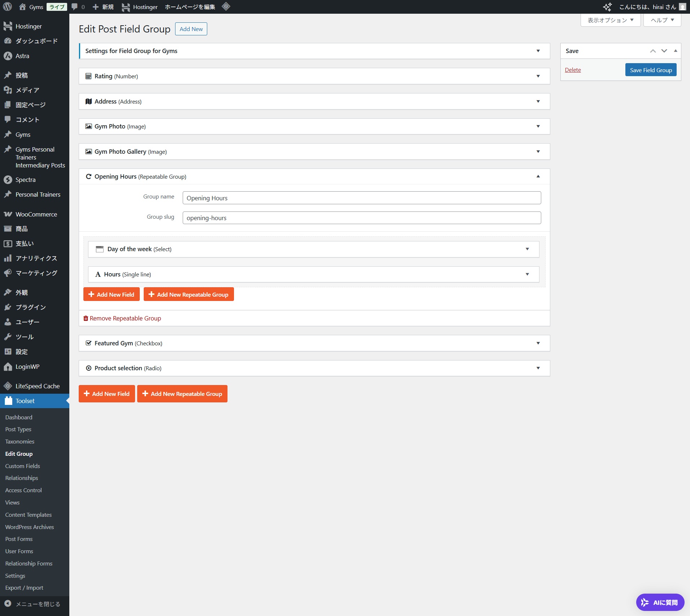690x616 pixels.
Task: Click bottom Add New Field button
Action: tap(107, 394)
